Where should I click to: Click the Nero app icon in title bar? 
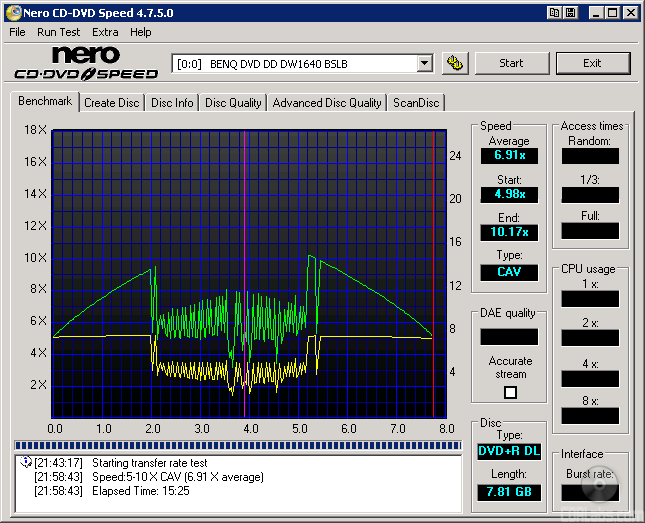(11, 12)
